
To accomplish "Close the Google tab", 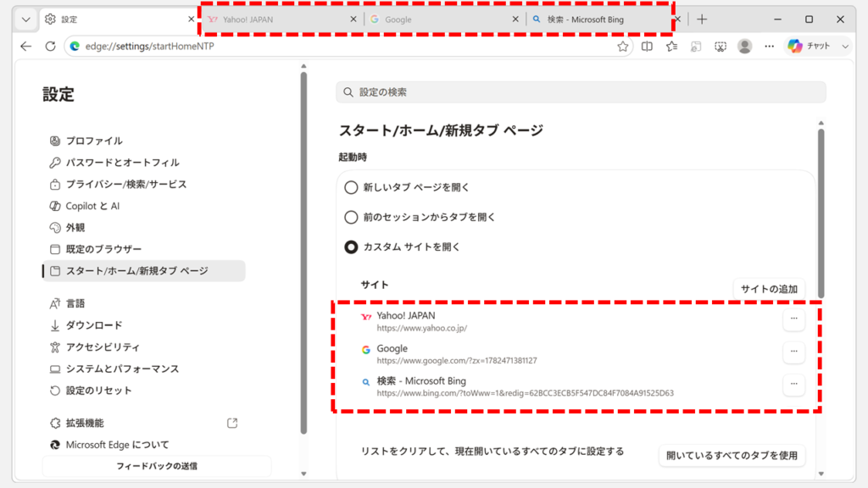I will coord(515,19).
